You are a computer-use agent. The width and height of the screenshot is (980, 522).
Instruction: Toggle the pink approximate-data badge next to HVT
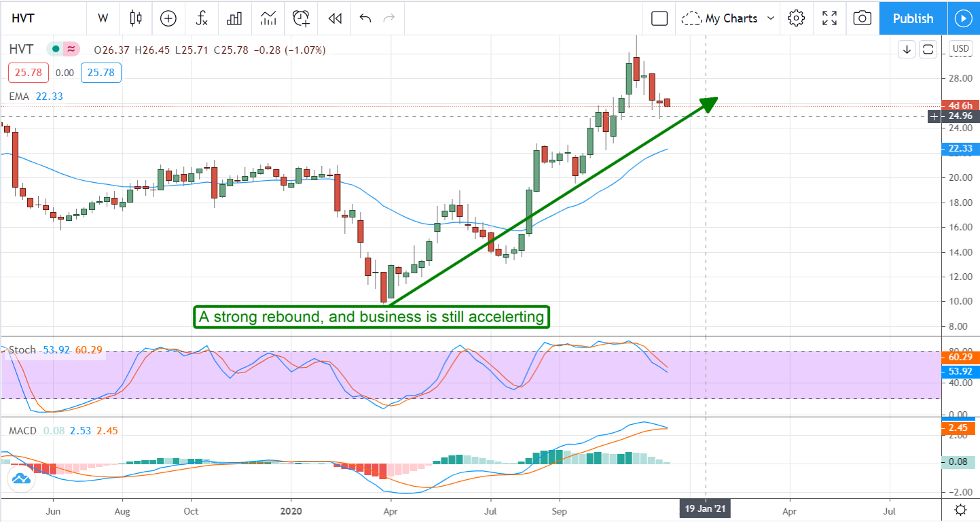click(71, 49)
